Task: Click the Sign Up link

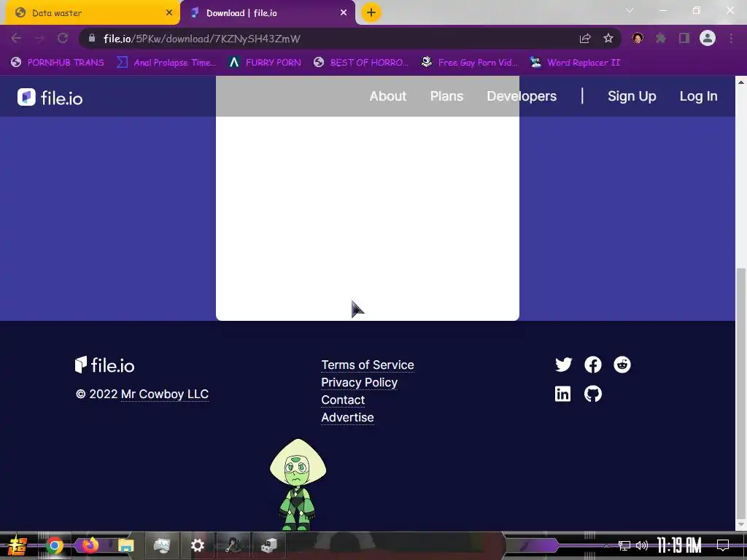Action: click(x=632, y=96)
